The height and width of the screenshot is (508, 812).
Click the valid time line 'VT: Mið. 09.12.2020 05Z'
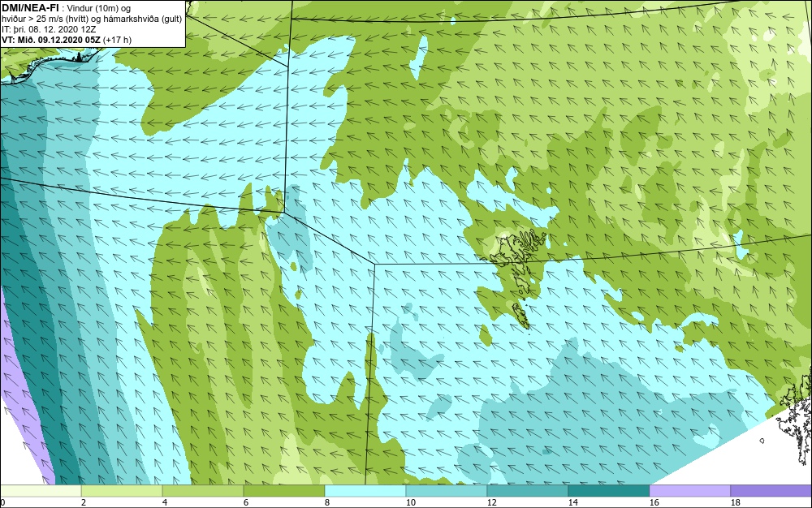point(53,40)
